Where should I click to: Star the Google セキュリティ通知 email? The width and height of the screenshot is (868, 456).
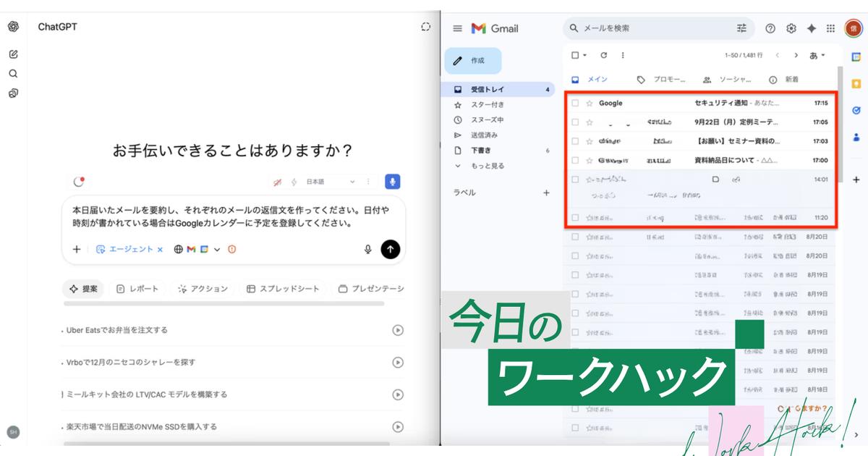coord(590,104)
